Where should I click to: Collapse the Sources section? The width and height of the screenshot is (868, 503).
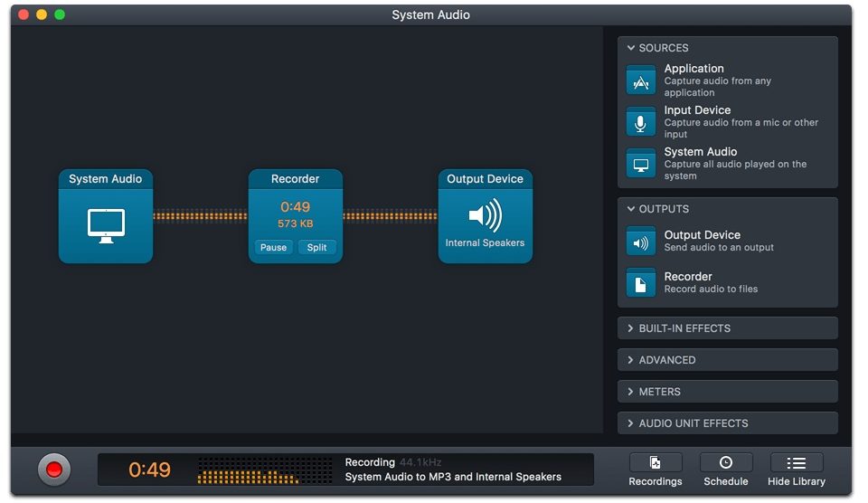pos(631,48)
